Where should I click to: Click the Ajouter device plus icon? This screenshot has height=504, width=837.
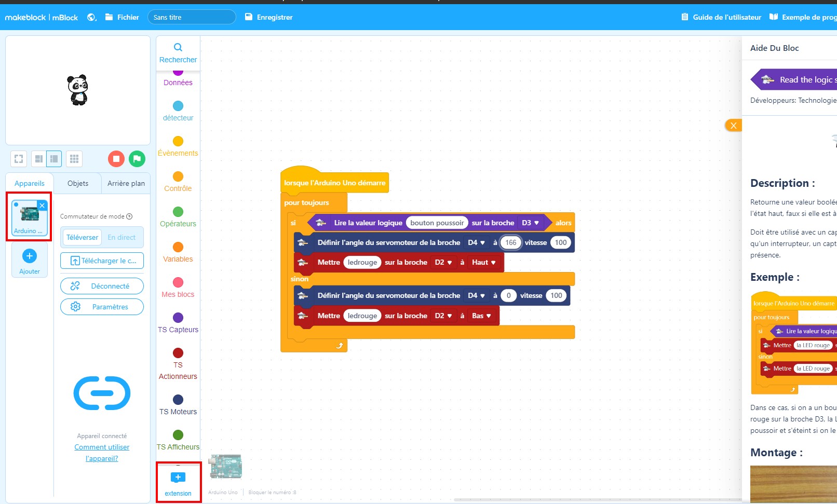coord(30,256)
